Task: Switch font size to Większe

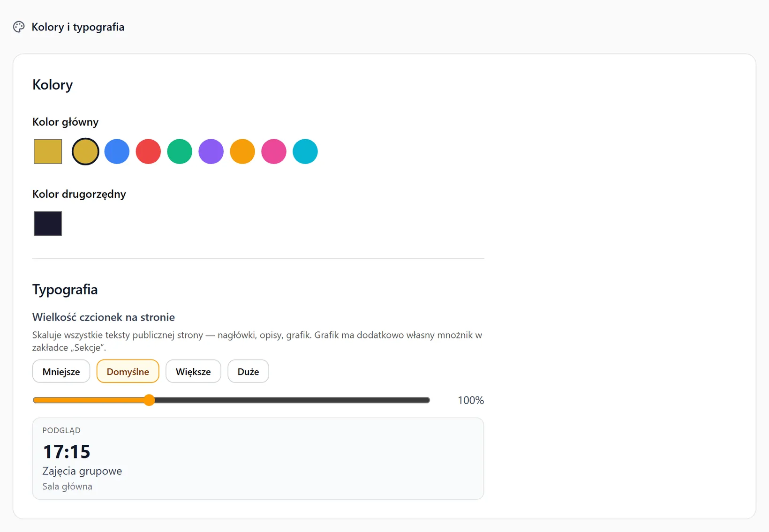Action: point(193,371)
